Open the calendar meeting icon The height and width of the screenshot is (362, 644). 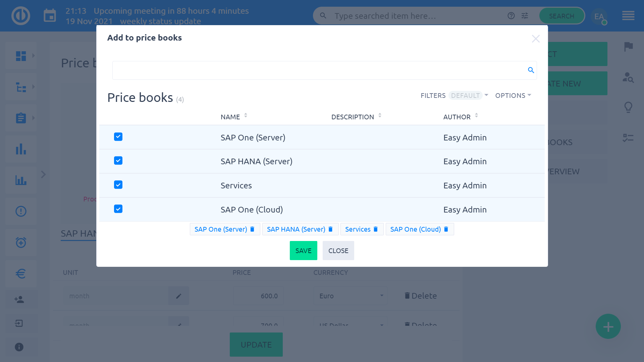(50, 16)
